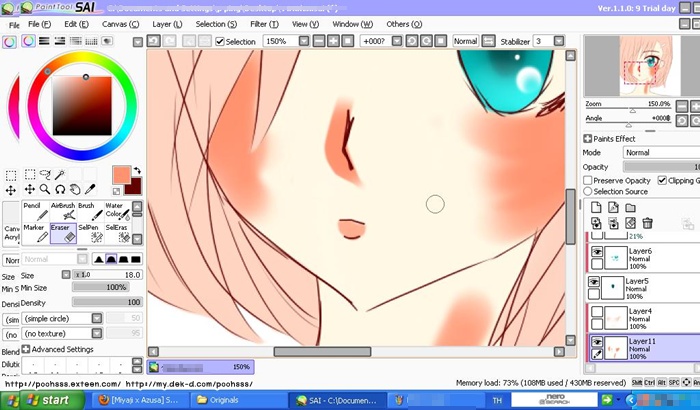The height and width of the screenshot is (410, 700).
Task: Toggle the Selection checkbox in toolbar
Action: [x=220, y=42]
